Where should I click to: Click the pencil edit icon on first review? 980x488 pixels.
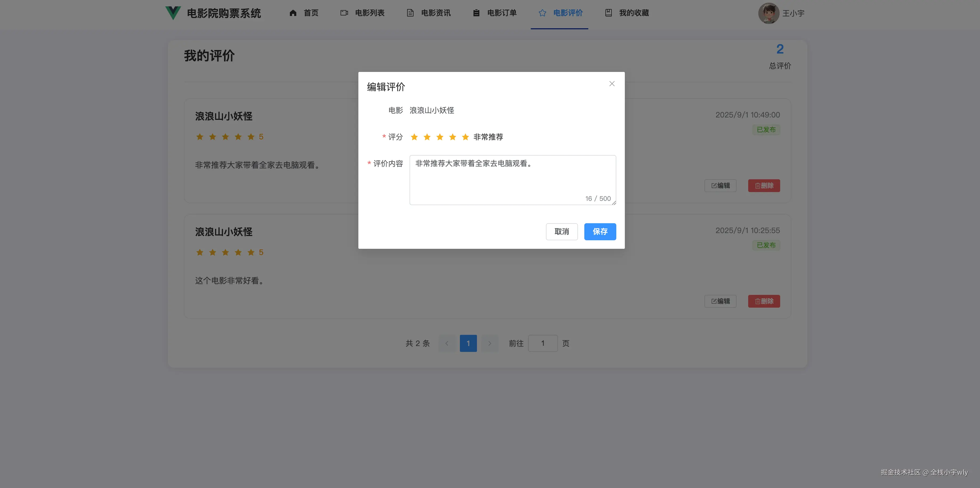click(x=714, y=186)
